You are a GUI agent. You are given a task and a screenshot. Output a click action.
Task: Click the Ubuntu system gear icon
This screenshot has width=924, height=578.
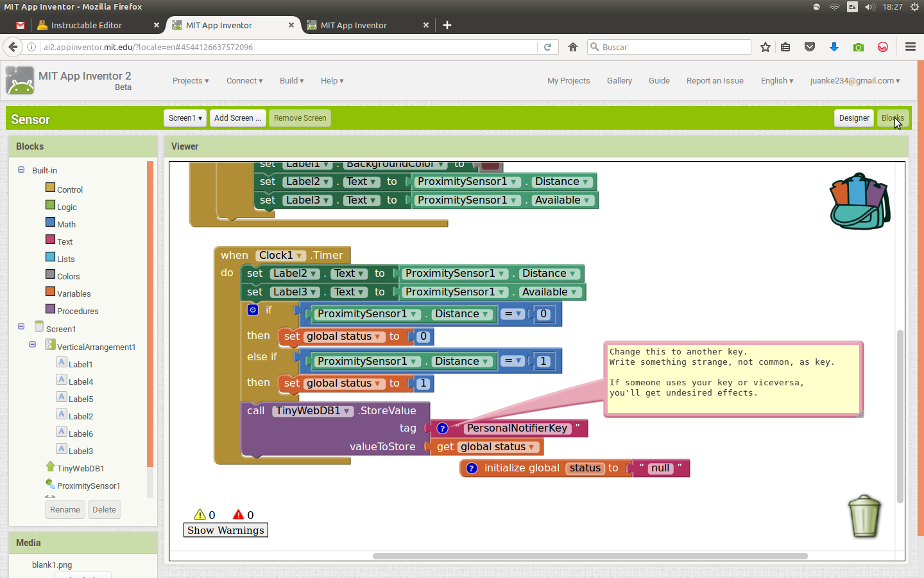tap(914, 7)
